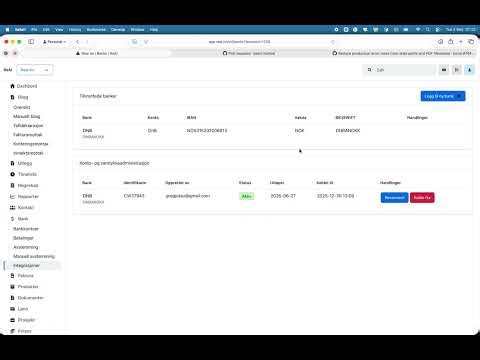Click the green Aktiv status badge
The height and width of the screenshot is (360, 480).
coord(246,196)
